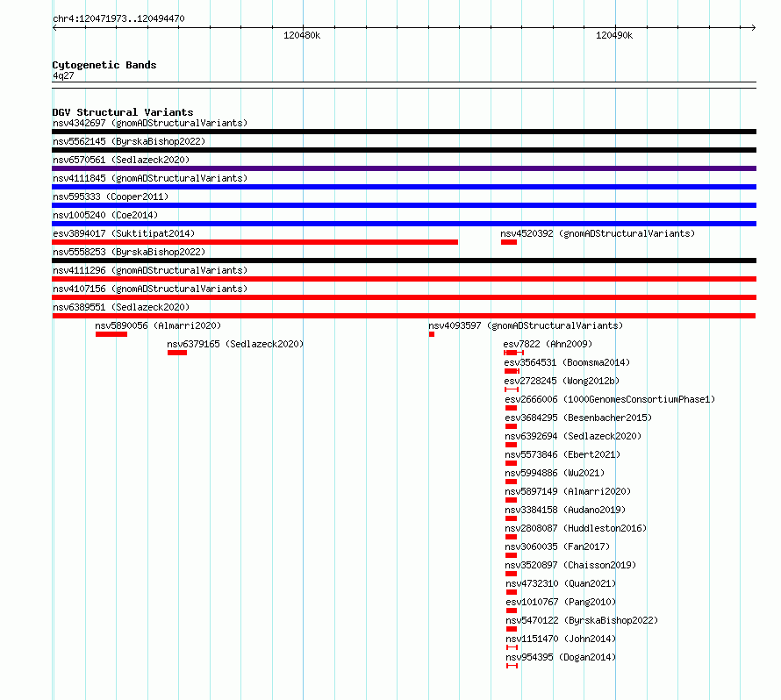This screenshot has height=700, width=781.
Task: Click the blue bar under nsv4111845
Action: click(404, 187)
